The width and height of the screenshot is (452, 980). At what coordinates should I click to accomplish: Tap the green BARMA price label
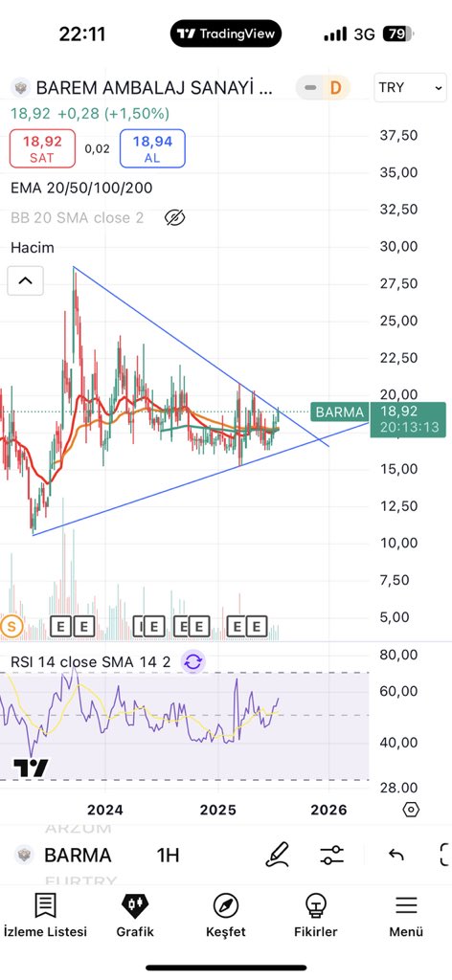[x=339, y=412]
